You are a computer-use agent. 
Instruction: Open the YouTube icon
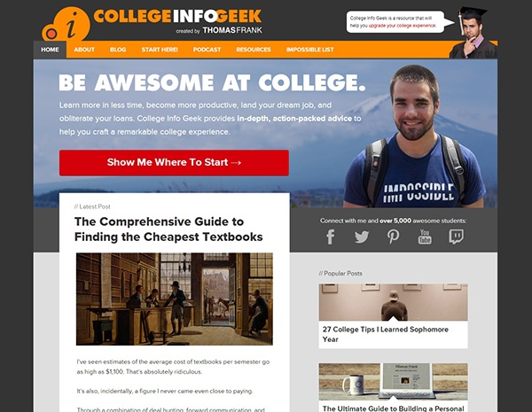[425, 237]
